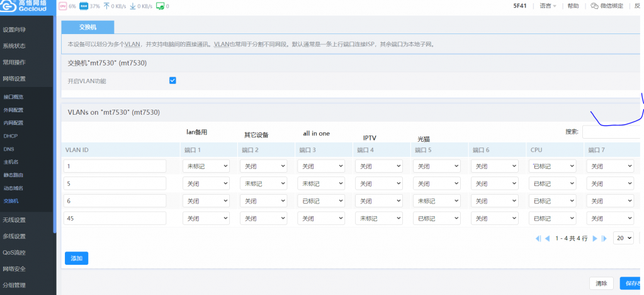The width and height of the screenshot is (644, 295).
Task: Click the download speed arrow icon
Action: coord(133,6)
